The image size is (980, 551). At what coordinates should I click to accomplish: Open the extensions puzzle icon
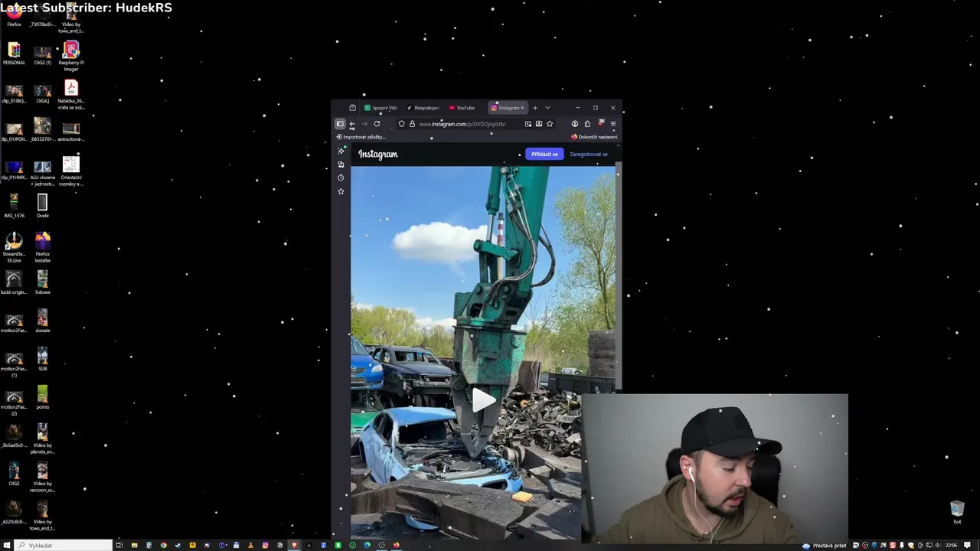(587, 124)
